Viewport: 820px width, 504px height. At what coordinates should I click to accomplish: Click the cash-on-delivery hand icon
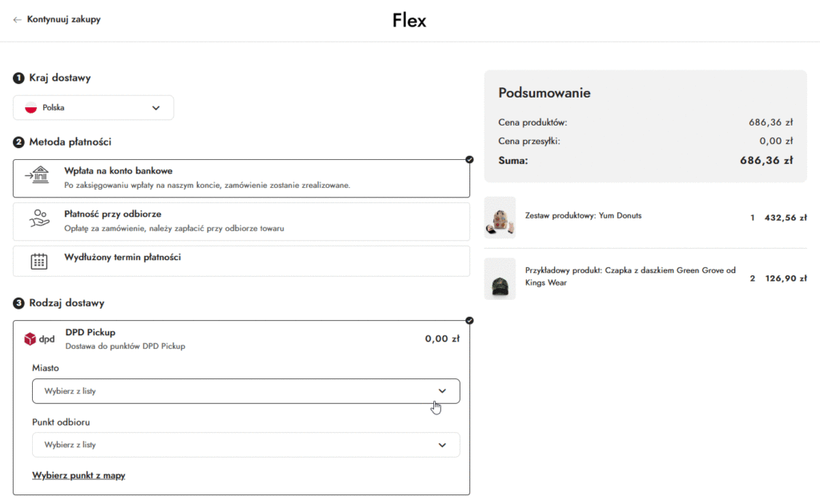38,220
